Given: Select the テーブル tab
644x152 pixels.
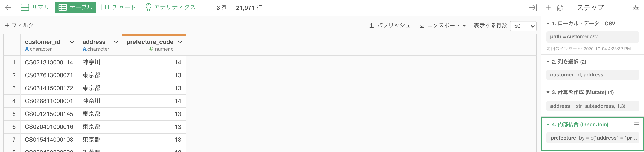Looking at the screenshot, I should point(75,8).
